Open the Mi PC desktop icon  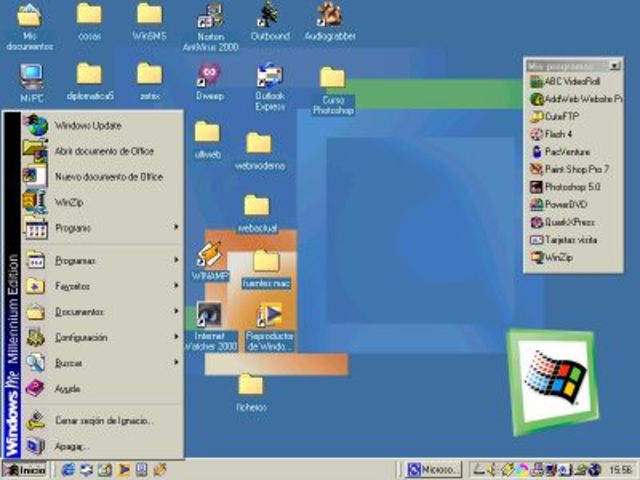pos(31,83)
